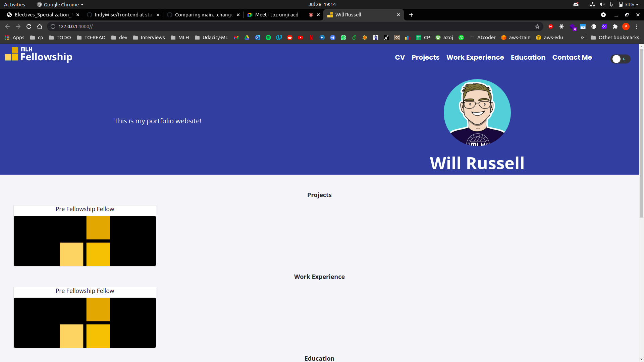Switch to the Meet tpz-umji-acd tab
The image size is (644, 362).
pos(276,15)
